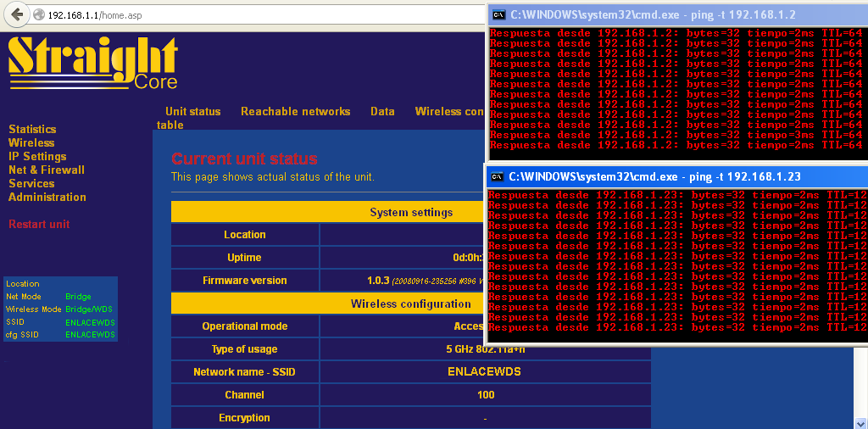Open the Services menu item
868x429 pixels.
pos(31,183)
